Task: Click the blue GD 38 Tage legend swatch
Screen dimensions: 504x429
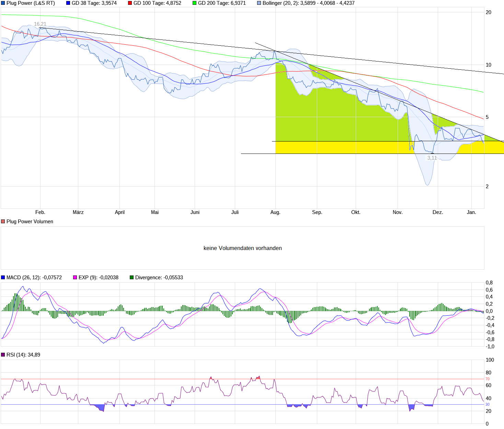Action: (x=68, y=3)
